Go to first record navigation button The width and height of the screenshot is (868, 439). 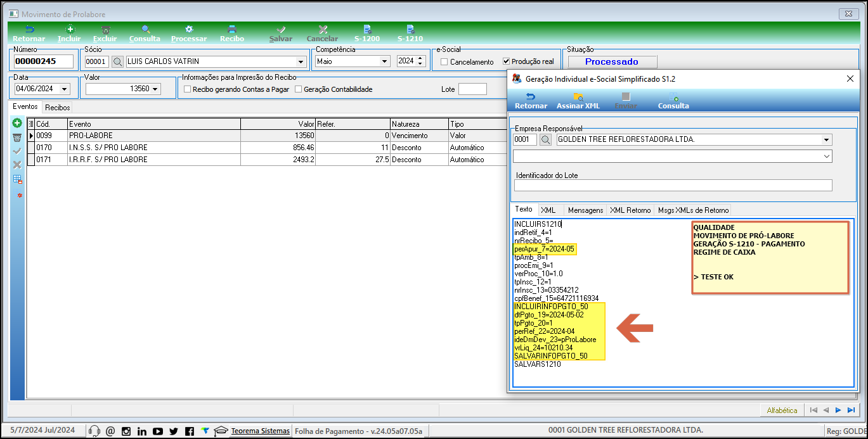tap(813, 410)
